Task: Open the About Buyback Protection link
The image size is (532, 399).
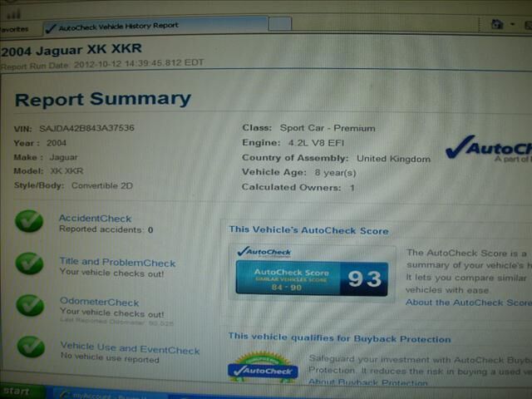Action: 368,382
